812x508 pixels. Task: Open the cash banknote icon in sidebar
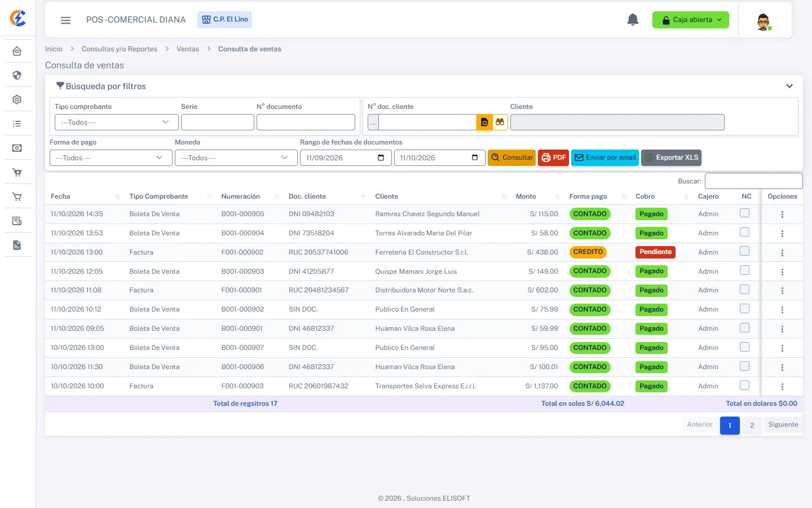tap(17, 148)
